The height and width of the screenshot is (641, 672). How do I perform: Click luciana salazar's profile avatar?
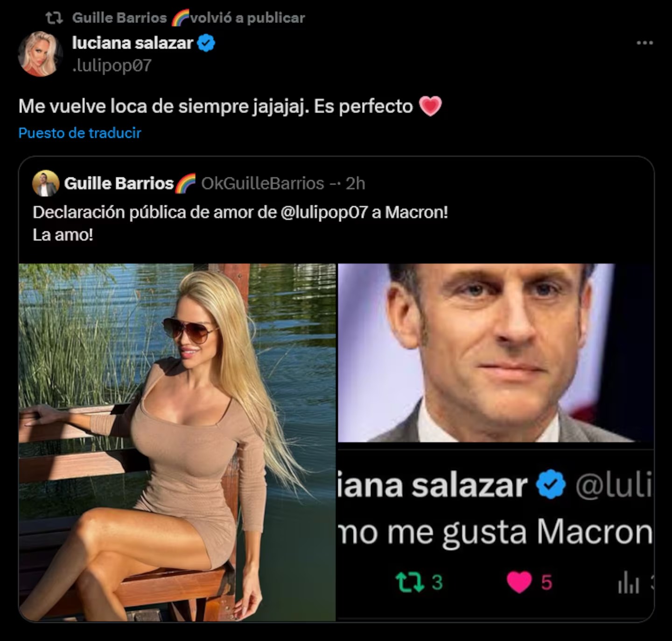(40, 54)
